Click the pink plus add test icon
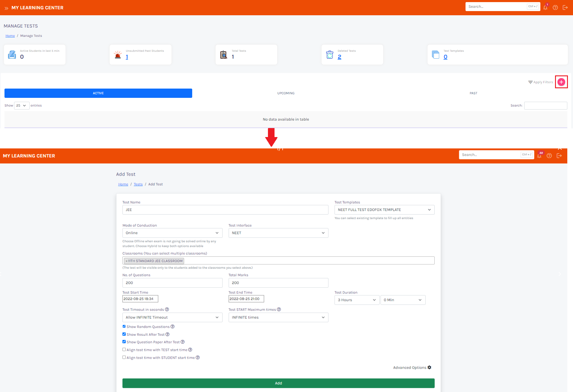 [x=561, y=82]
